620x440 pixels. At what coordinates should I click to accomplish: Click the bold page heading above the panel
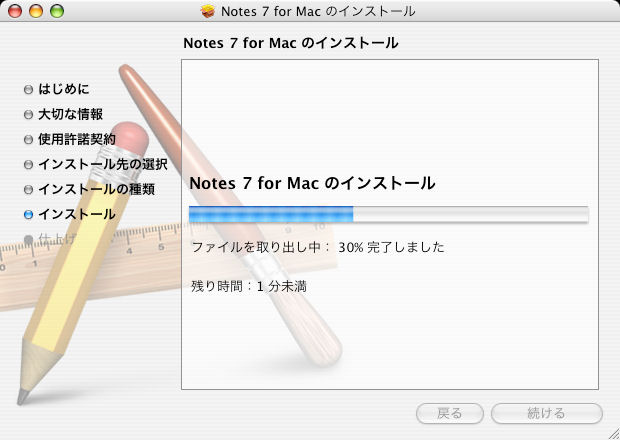point(291,43)
